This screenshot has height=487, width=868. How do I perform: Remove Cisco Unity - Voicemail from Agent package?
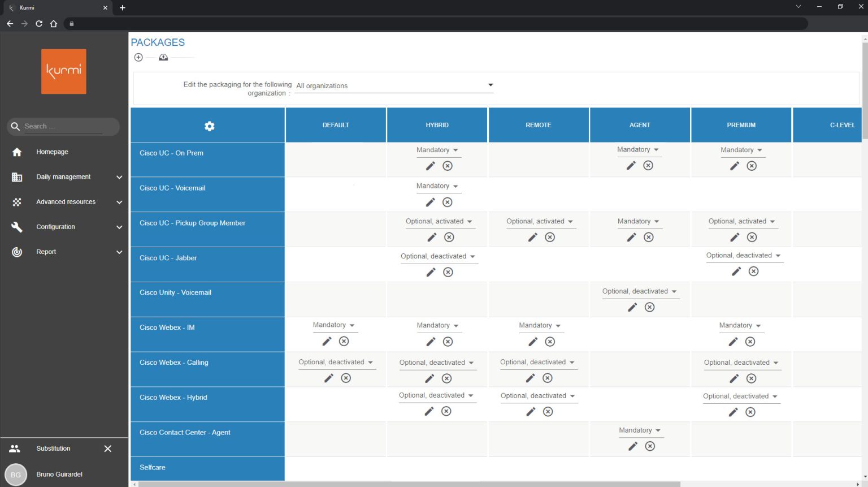(649, 307)
